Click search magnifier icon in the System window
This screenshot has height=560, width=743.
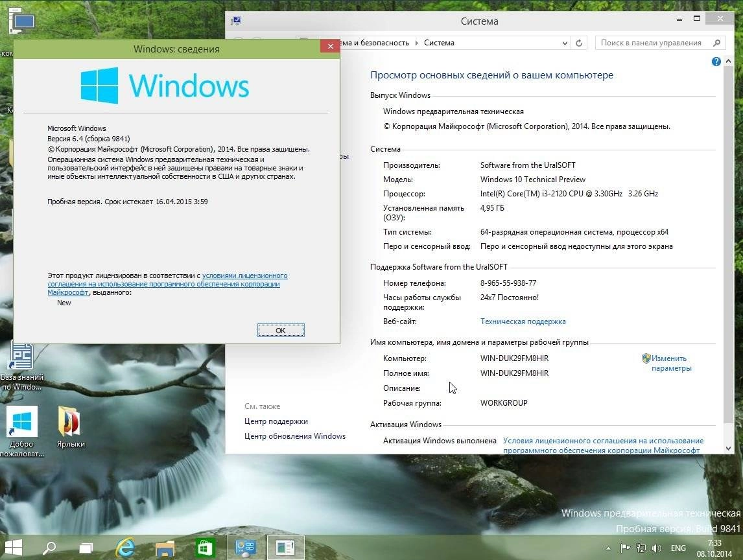point(717,43)
